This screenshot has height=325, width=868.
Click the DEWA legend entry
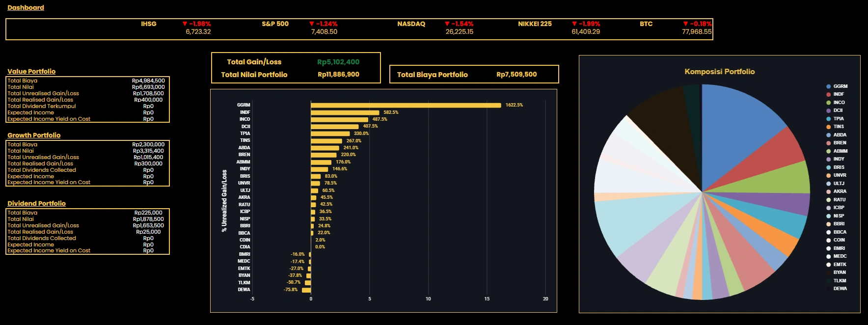click(x=837, y=289)
